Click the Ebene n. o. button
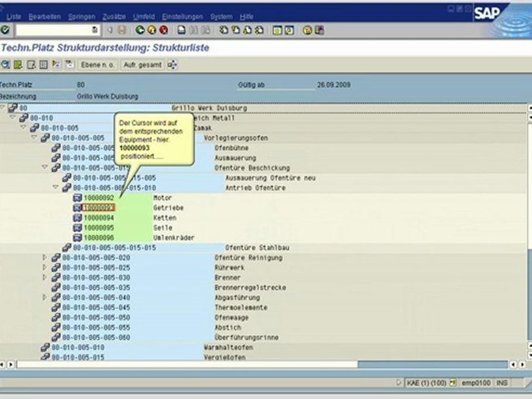The height and width of the screenshot is (399, 532). 98,65
